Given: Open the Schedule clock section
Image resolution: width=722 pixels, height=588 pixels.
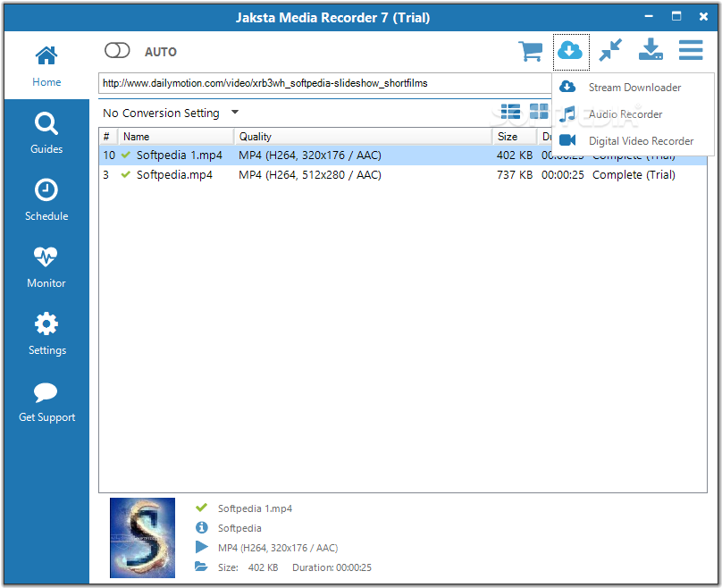Looking at the screenshot, I should (x=46, y=200).
